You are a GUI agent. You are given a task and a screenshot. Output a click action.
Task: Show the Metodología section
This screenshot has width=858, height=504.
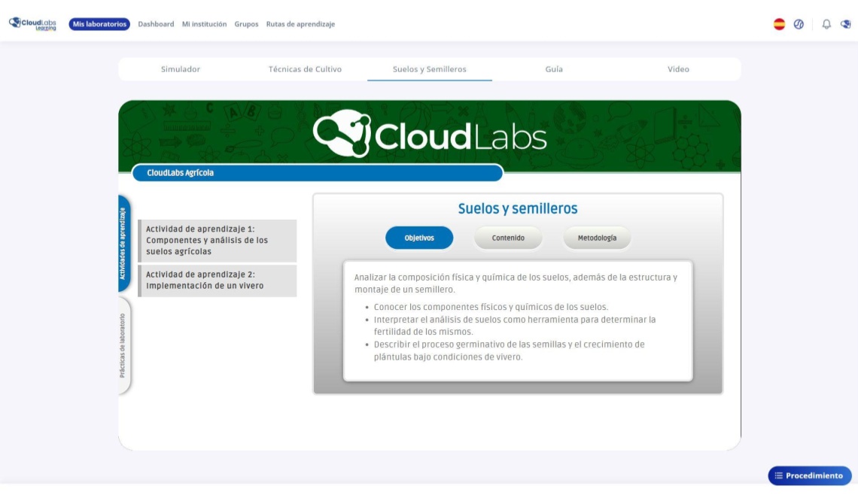[597, 238]
